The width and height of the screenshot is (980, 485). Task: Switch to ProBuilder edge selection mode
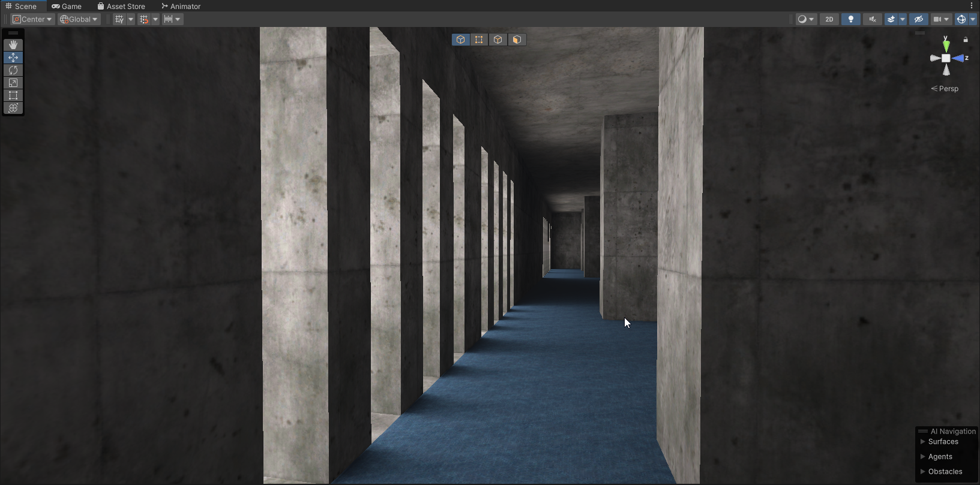click(x=498, y=40)
